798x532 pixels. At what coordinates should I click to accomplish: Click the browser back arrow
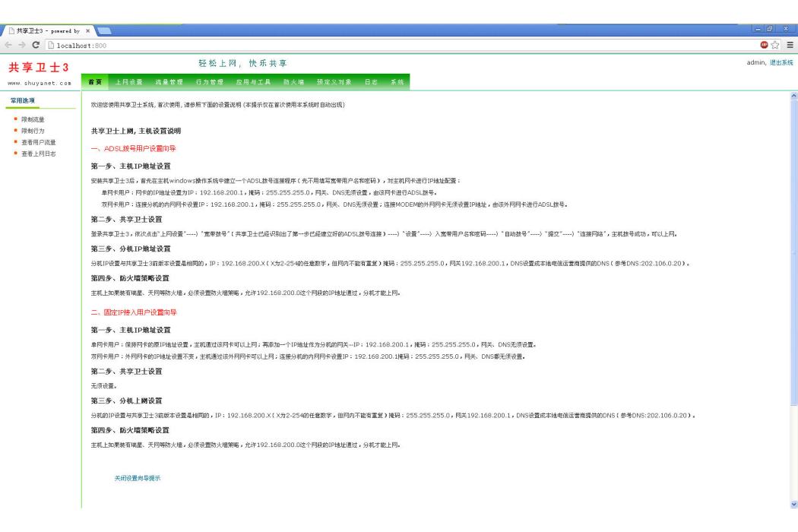pos(8,45)
